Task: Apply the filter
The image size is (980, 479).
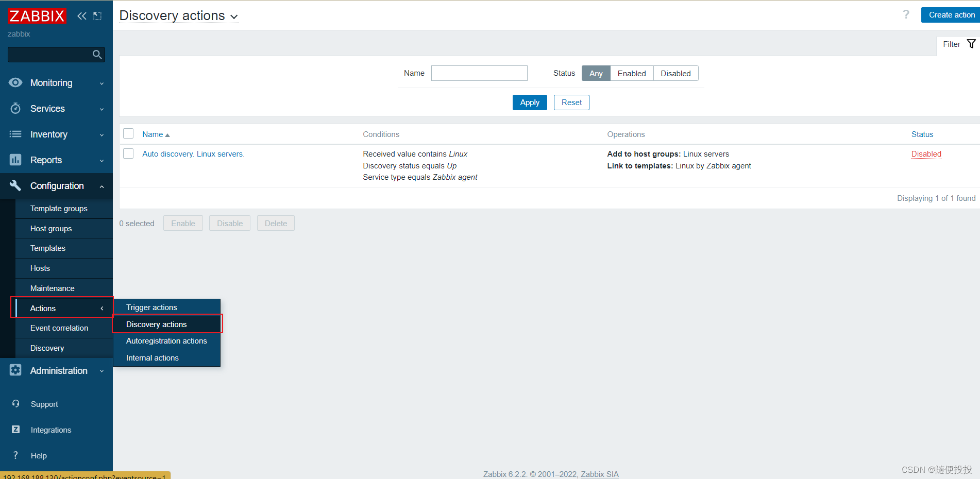Action: pos(530,102)
